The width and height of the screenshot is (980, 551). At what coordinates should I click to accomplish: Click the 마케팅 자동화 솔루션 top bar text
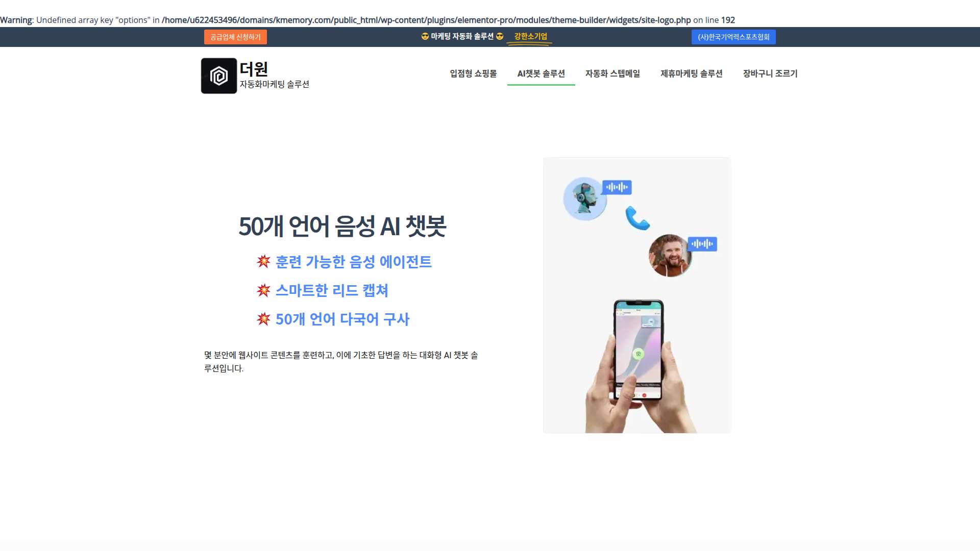point(462,36)
